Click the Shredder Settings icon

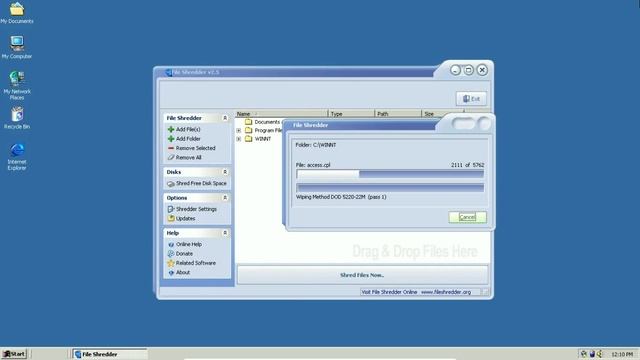tap(171, 209)
